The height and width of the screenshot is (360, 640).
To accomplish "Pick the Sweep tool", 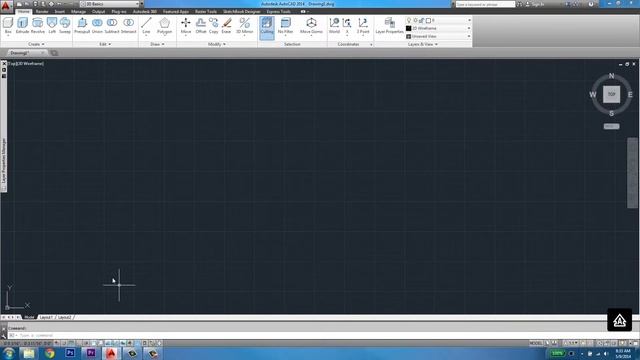I will coord(65,25).
